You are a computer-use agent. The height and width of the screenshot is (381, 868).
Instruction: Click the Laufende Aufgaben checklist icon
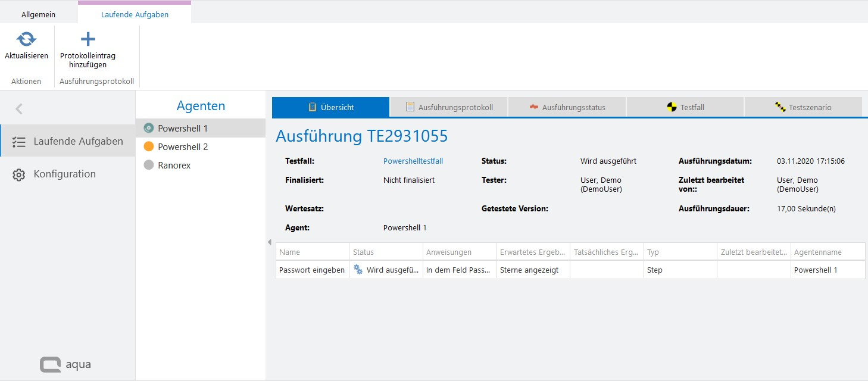coord(18,142)
